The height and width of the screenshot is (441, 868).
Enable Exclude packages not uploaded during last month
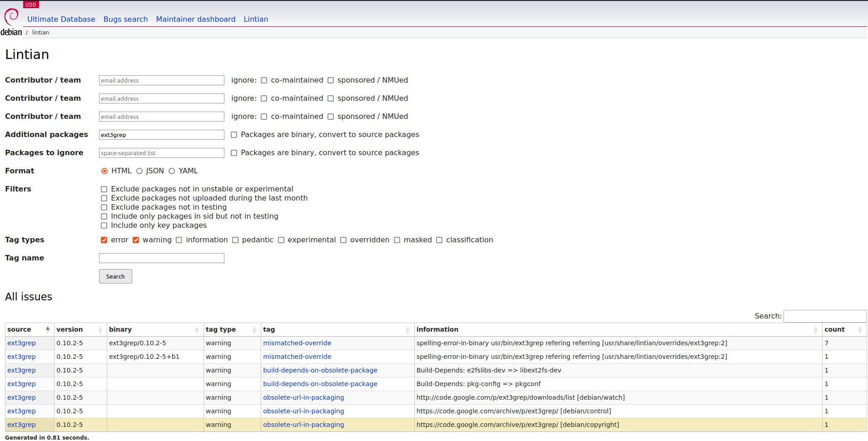pos(104,198)
